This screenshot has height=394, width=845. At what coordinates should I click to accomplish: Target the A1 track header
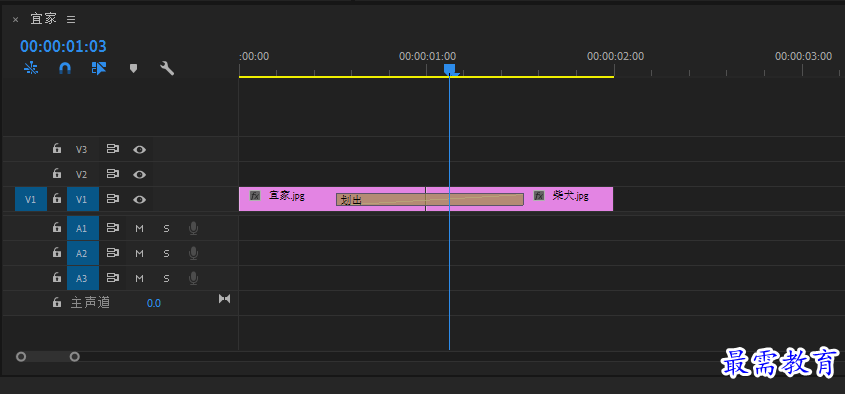pos(83,229)
